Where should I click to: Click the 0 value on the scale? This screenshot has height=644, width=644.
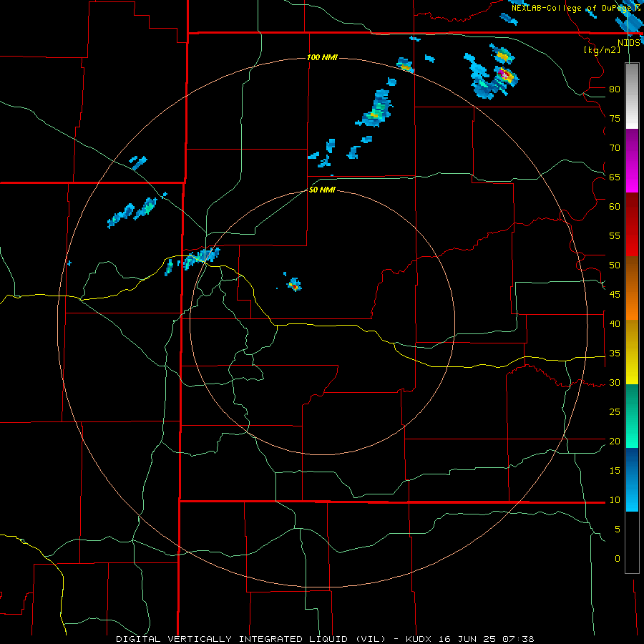click(617, 559)
